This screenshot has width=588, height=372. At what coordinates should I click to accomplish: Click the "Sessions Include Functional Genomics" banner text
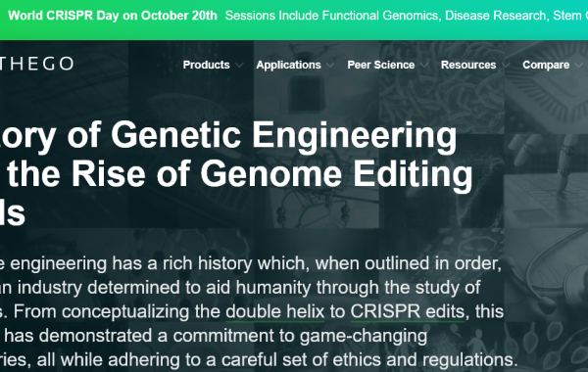click(x=331, y=16)
